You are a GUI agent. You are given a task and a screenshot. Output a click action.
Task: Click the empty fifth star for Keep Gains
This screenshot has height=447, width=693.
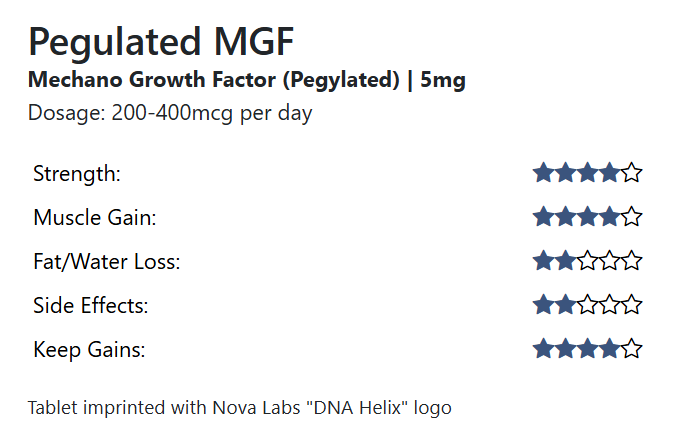[x=631, y=349]
